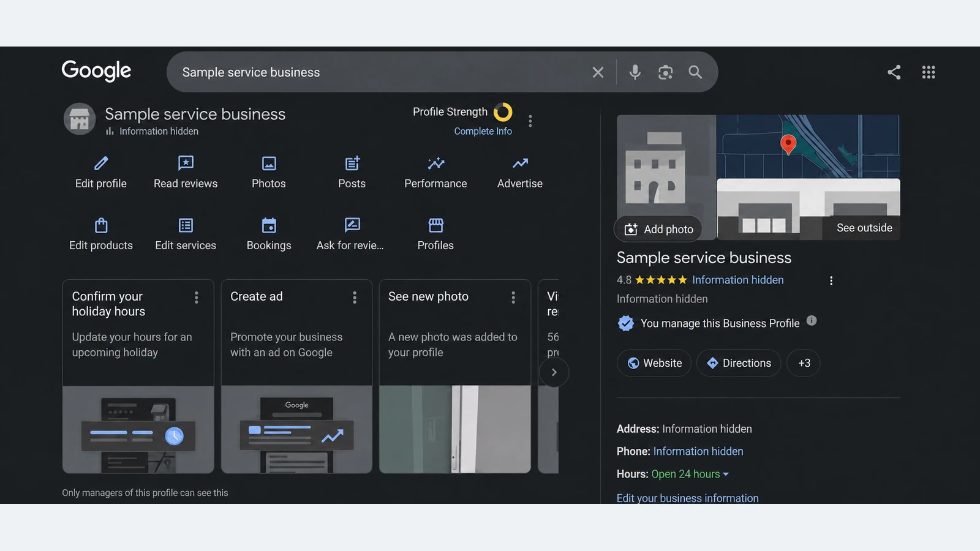Click Only managers of this profile can see this
Screen dimensions: 980x551
(145, 493)
